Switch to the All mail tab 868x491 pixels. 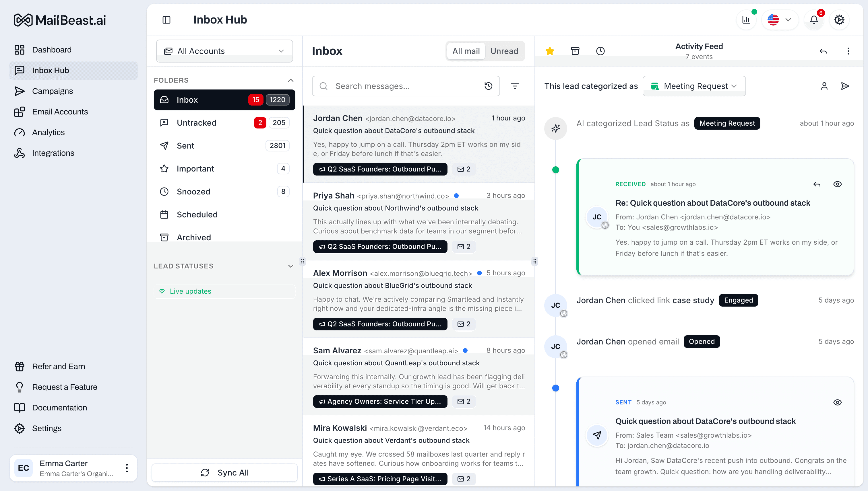466,51
